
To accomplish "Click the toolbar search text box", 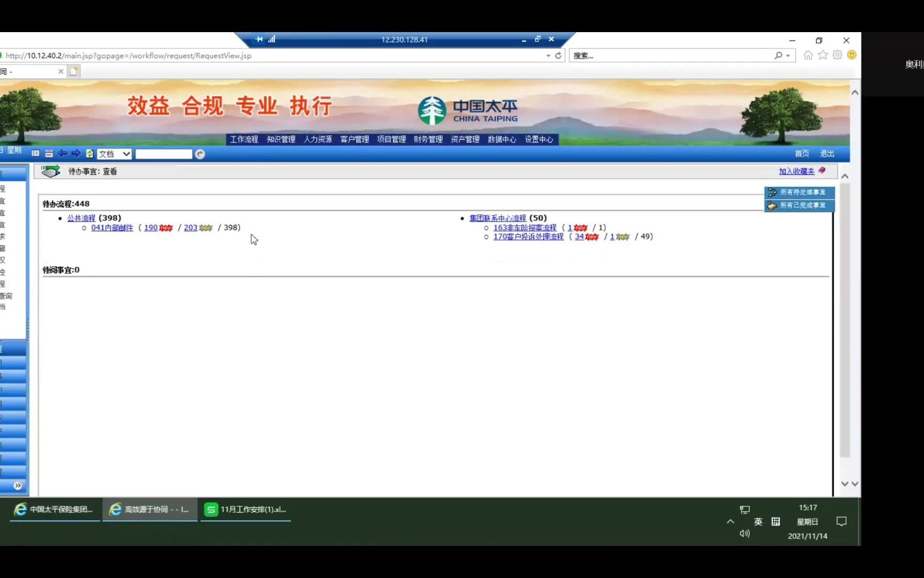I will pyautogui.click(x=164, y=154).
